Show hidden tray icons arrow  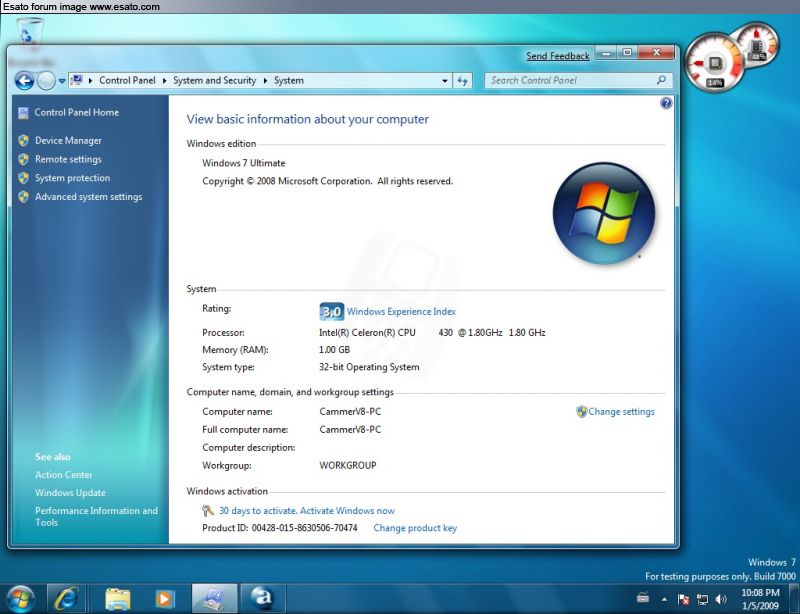[664, 599]
